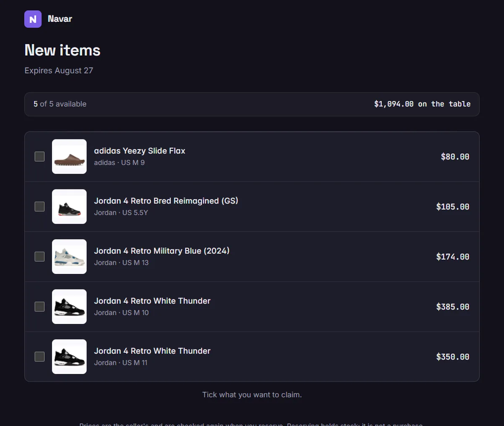Viewport: 504px width, 426px height.
Task: Click the 'adidas Yeezy Slide Flax' title
Action: click(x=139, y=151)
